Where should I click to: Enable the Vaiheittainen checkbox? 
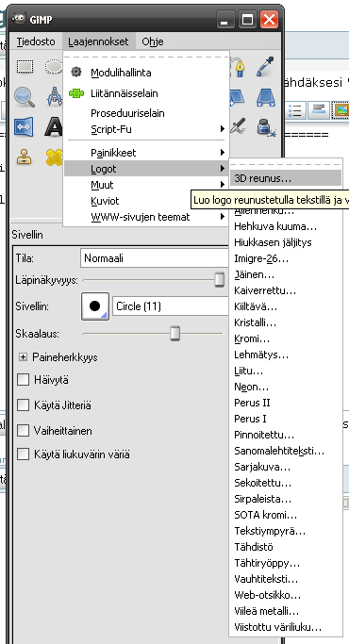click(23, 430)
